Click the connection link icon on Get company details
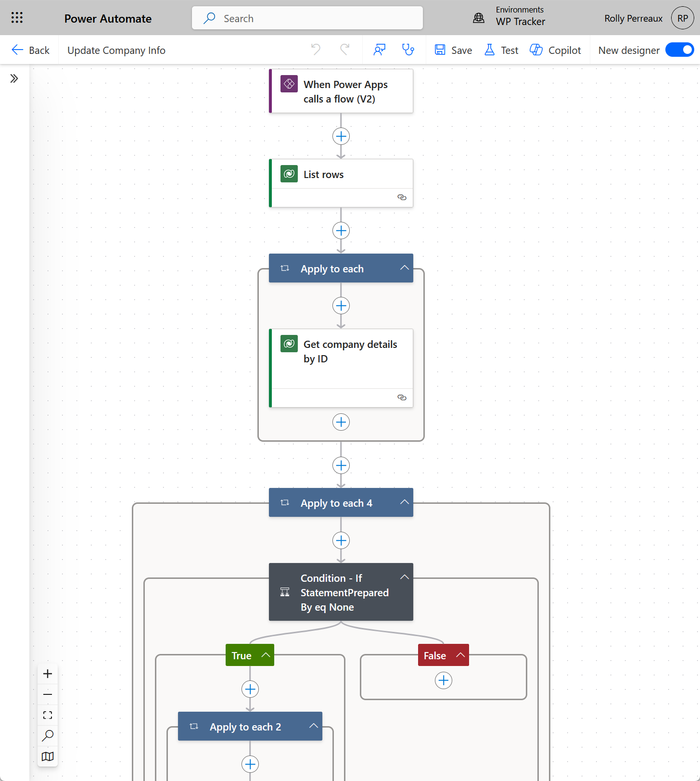Screen dimensions: 700x781 pyautogui.click(x=402, y=397)
